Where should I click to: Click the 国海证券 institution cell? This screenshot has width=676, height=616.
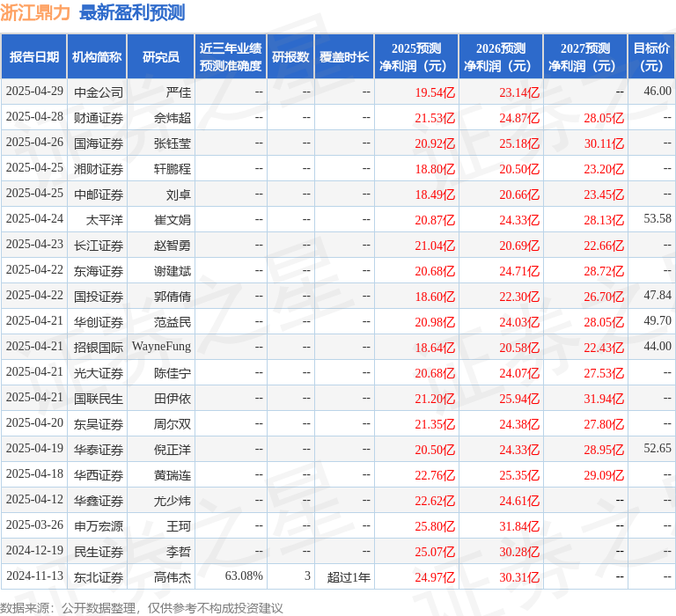(x=99, y=143)
